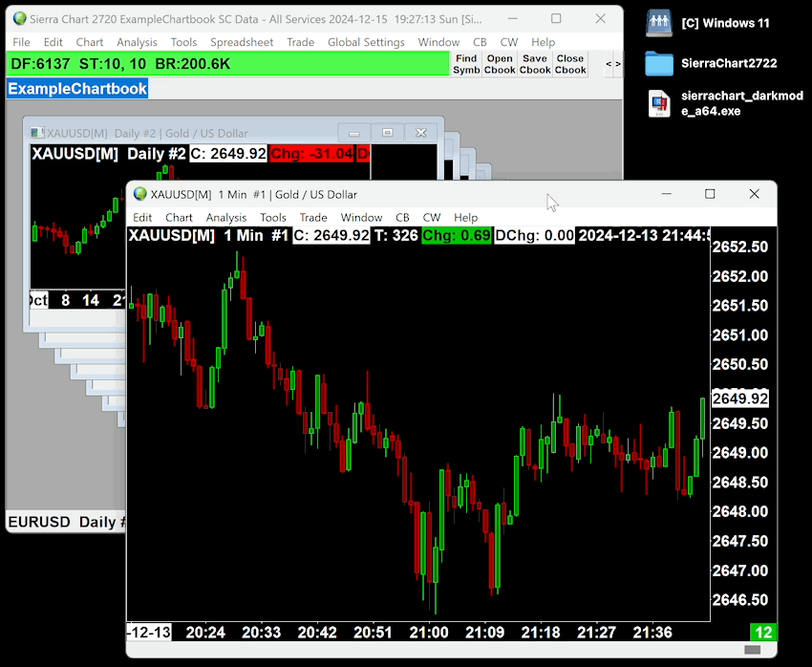812x667 pixels.
Task: Click the 21:00 time axis label
Action: pos(429,633)
